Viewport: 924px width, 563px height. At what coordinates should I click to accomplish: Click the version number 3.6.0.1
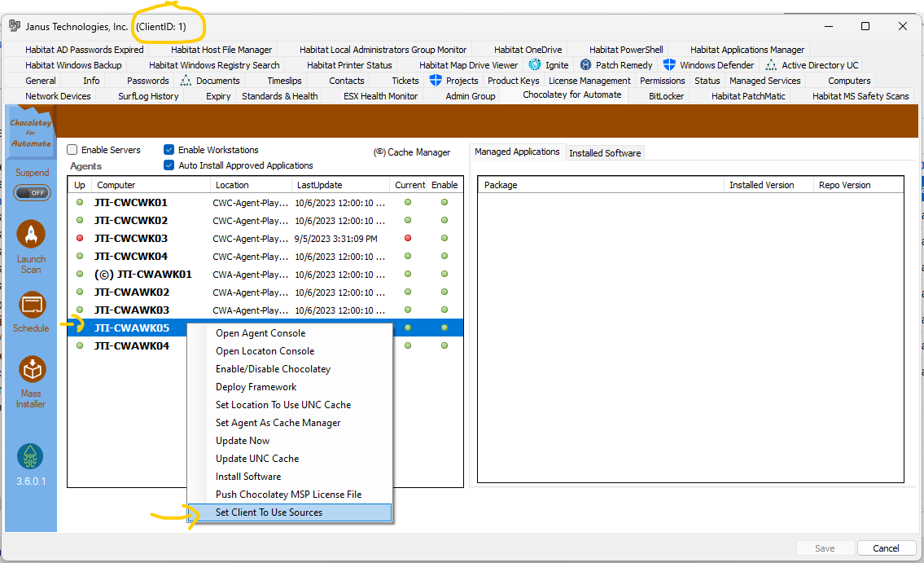(31, 481)
